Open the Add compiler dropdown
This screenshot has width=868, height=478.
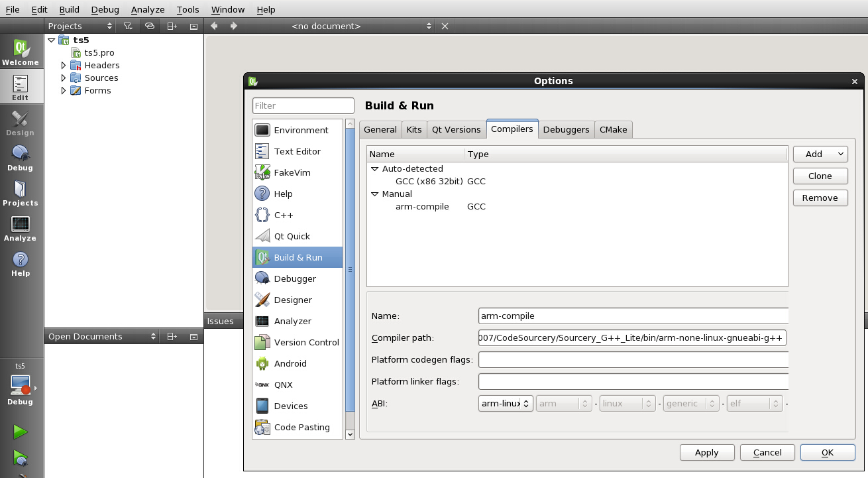click(820, 154)
